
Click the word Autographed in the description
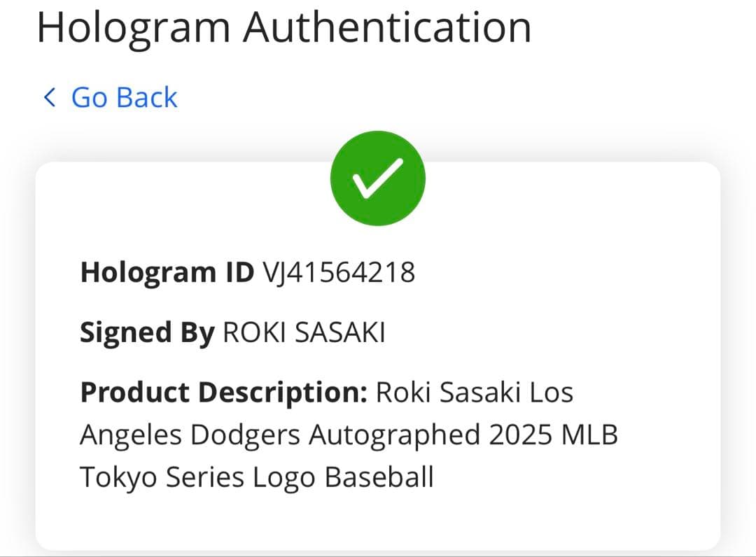coord(394,435)
